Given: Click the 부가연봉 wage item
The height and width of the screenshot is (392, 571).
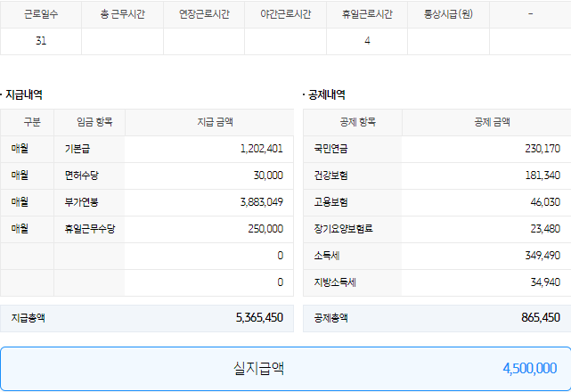Looking at the screenshot, I should point(81,203).
